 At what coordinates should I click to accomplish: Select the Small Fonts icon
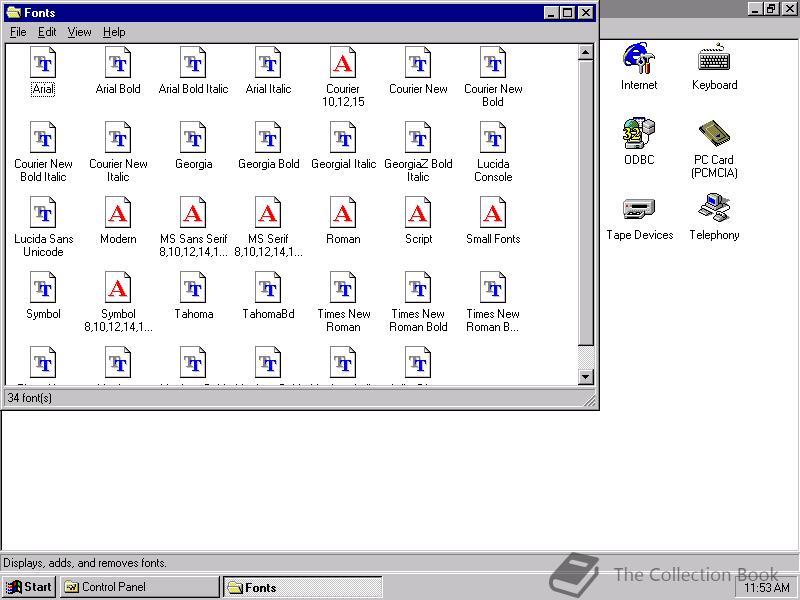493,213
